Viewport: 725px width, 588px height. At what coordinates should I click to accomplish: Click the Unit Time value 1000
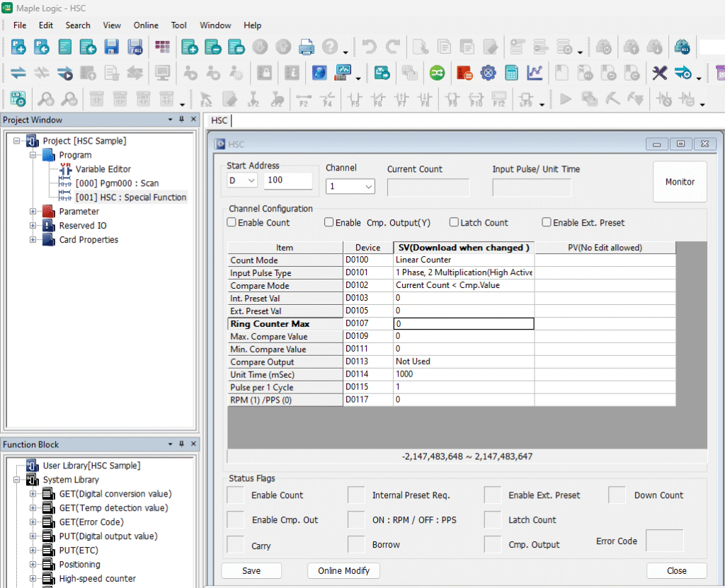click(464, 374)
